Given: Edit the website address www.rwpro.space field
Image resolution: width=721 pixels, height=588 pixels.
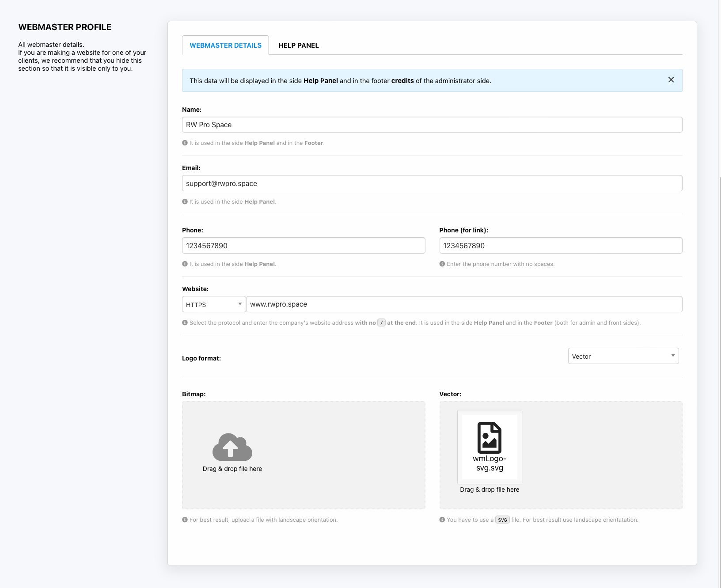Looking at the screenshot, I should click(464, 304).
